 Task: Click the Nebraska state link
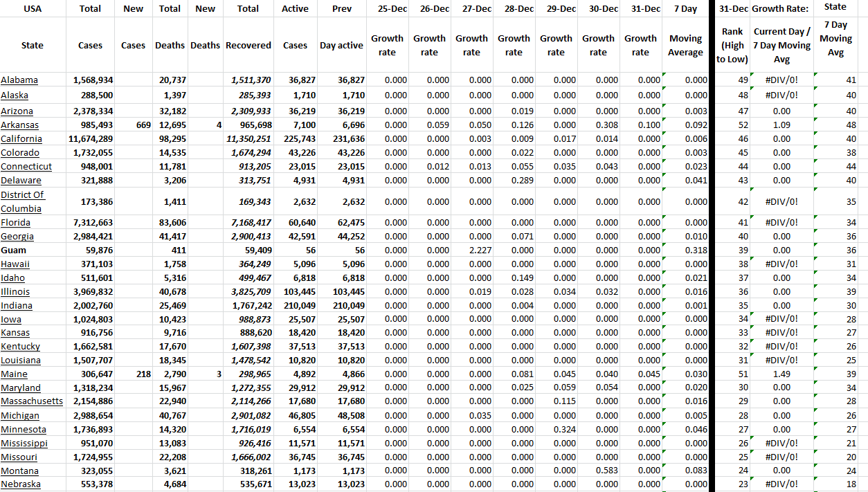coord(19,484)
